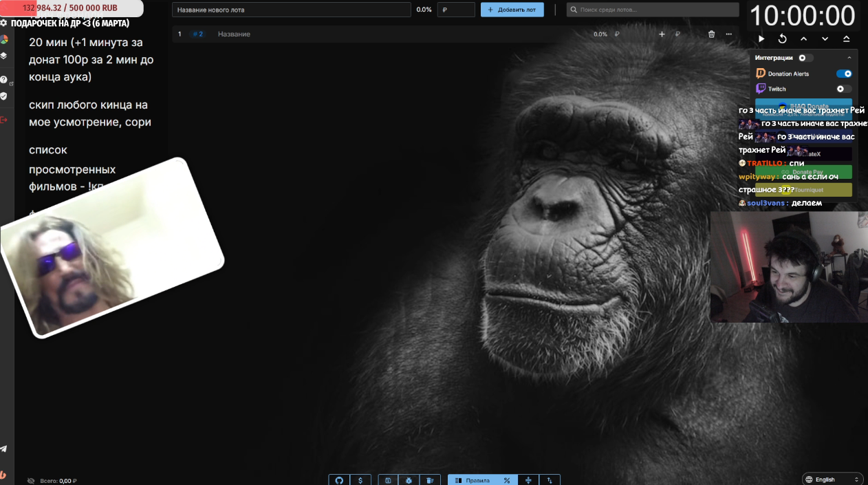Click the lot row ruble amount field

631,34
